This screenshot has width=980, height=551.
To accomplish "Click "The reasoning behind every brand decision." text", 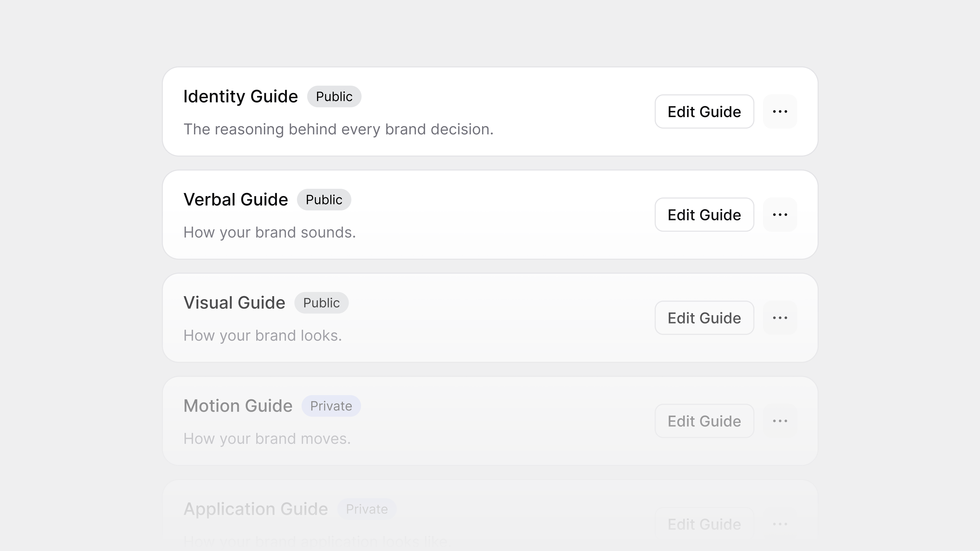I will (x=338, y=129).
